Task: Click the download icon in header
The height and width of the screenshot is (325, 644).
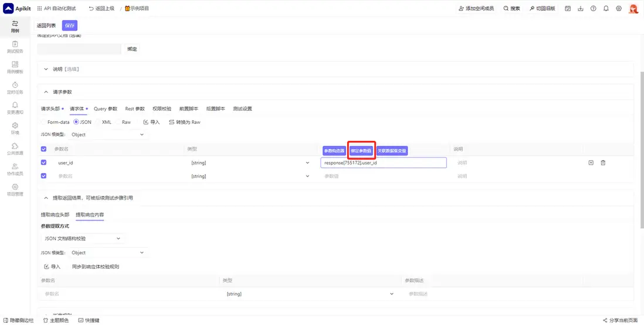Action: 580,8
